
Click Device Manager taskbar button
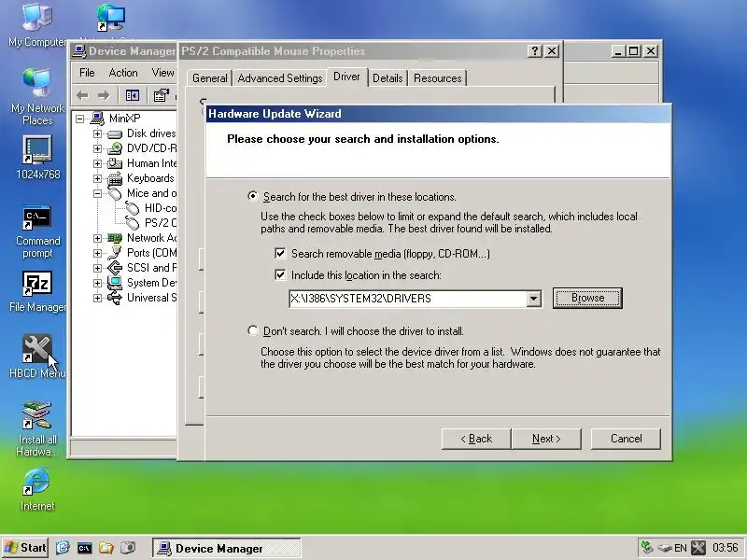tap(226, 548)
